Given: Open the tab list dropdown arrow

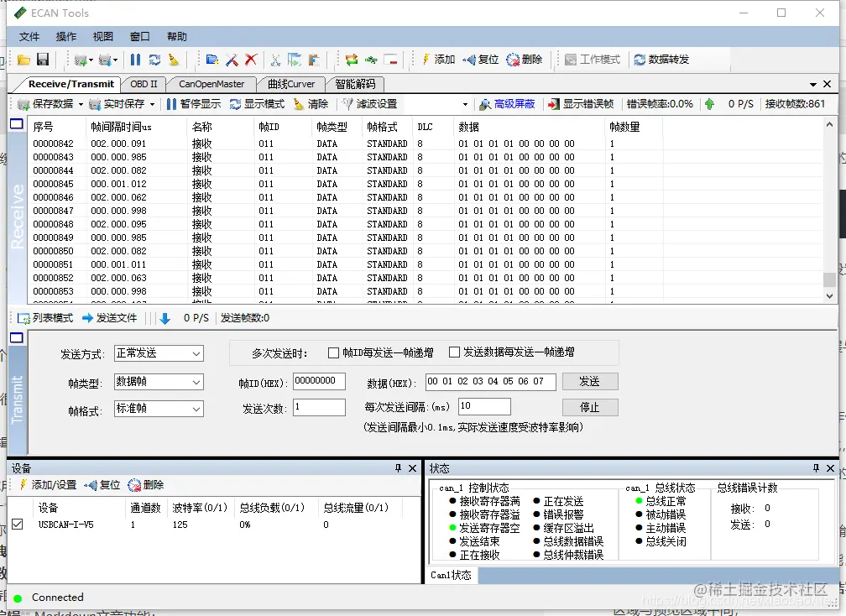Looking at the screenshot, I should [813, 85].
